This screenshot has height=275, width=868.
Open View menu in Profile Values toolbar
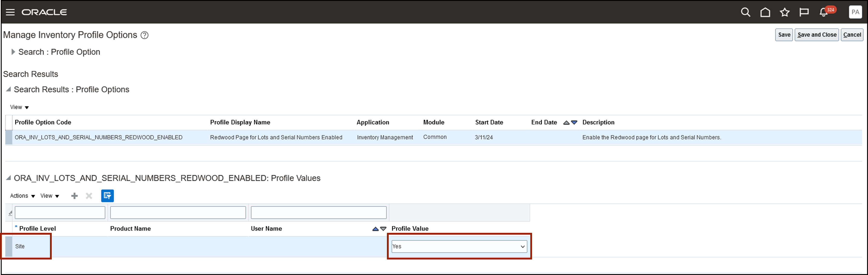point(49,196)
